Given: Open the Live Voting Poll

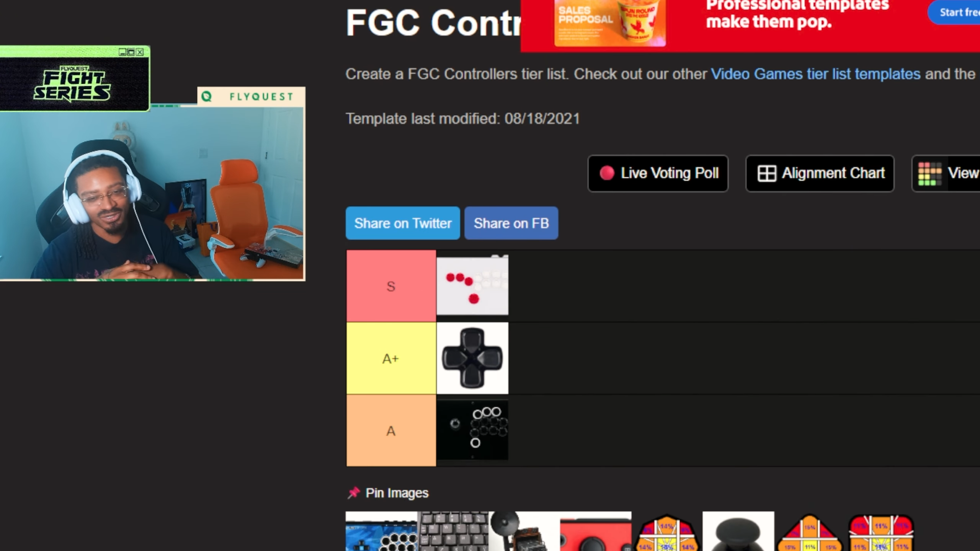Looking at the screenshot, I should [658, 173].
